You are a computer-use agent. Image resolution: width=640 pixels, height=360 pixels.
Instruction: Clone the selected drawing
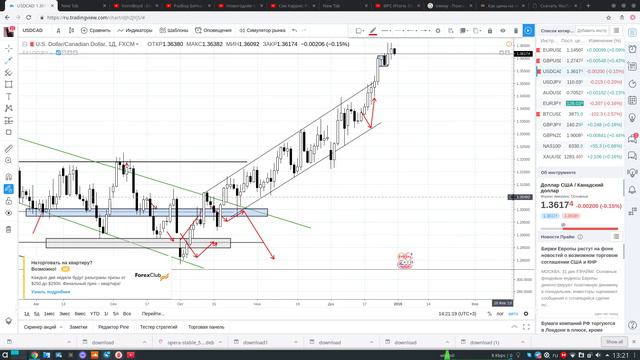click(x=451, y=31)
